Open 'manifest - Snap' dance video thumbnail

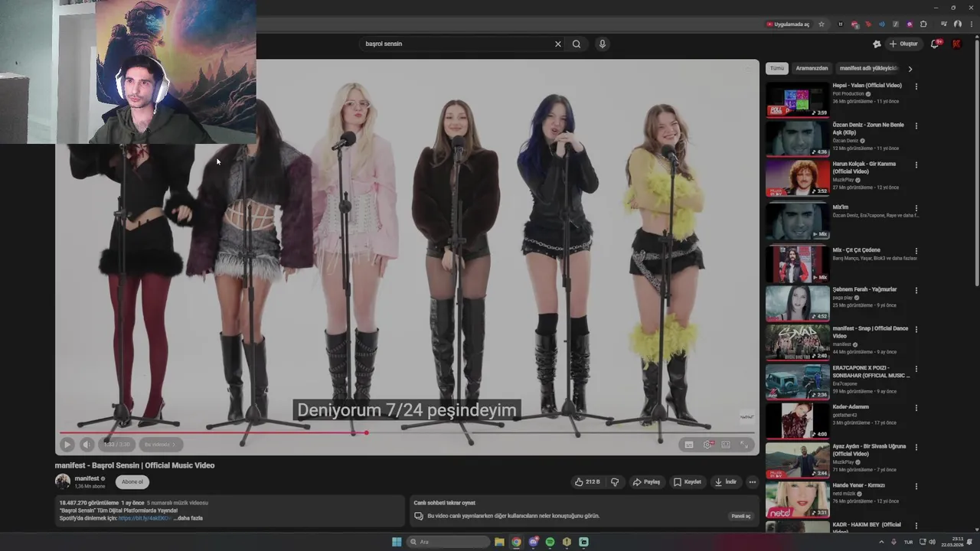point(797,342)
